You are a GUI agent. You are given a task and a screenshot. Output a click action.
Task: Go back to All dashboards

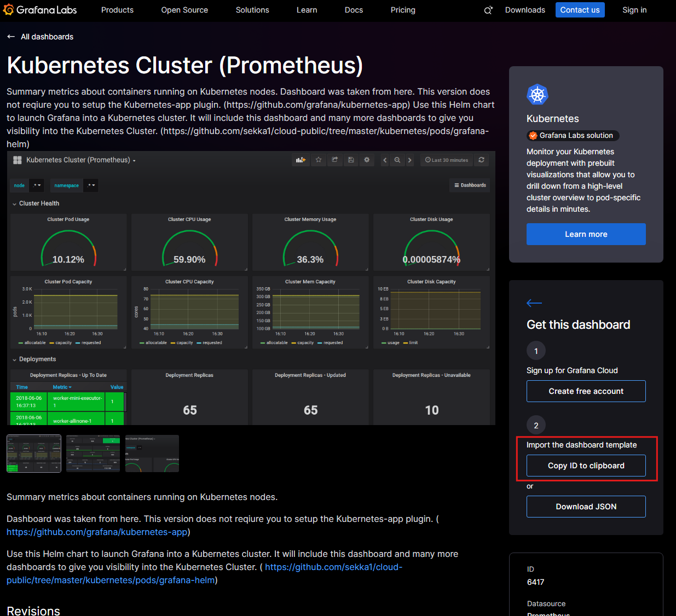(x=40, y=37)
